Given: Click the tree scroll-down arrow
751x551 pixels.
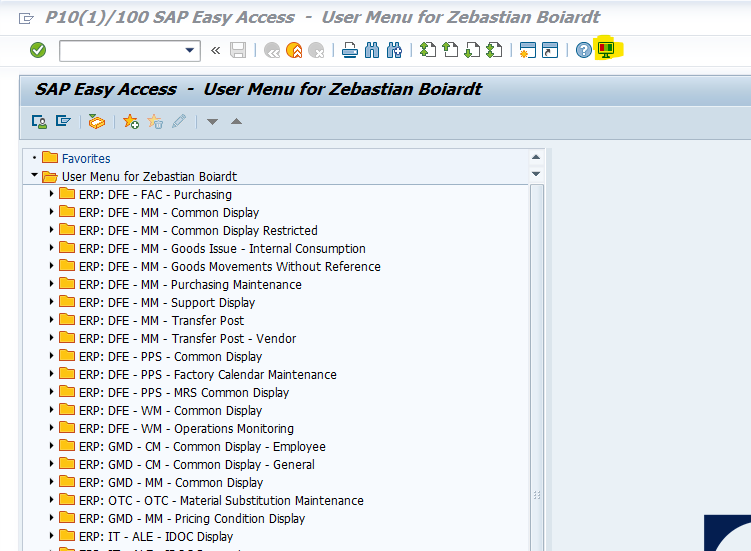Looking at the screenshot, I should click(536, 174).
